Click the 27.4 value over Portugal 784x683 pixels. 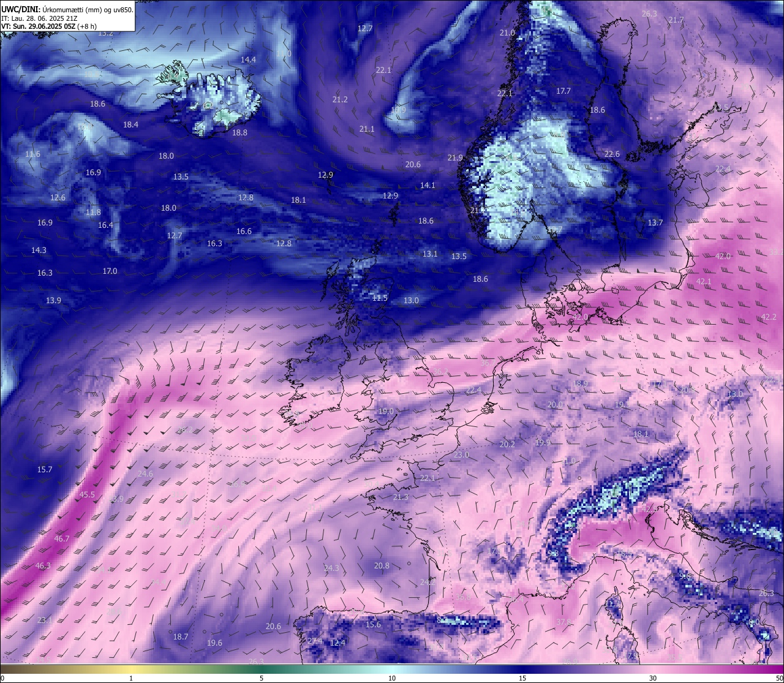(x=315, y=641)
